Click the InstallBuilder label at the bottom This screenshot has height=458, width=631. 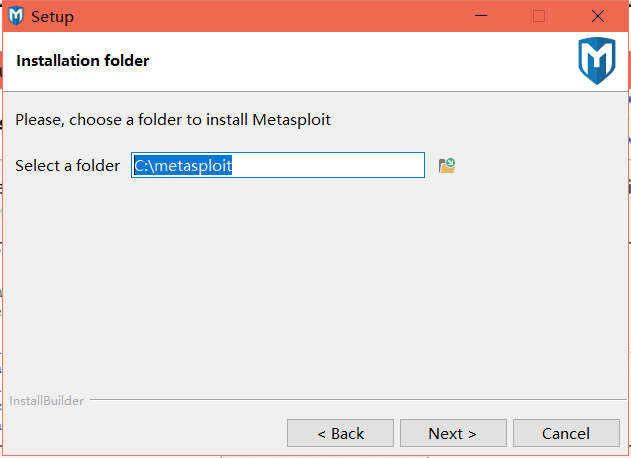click(47, 401)
